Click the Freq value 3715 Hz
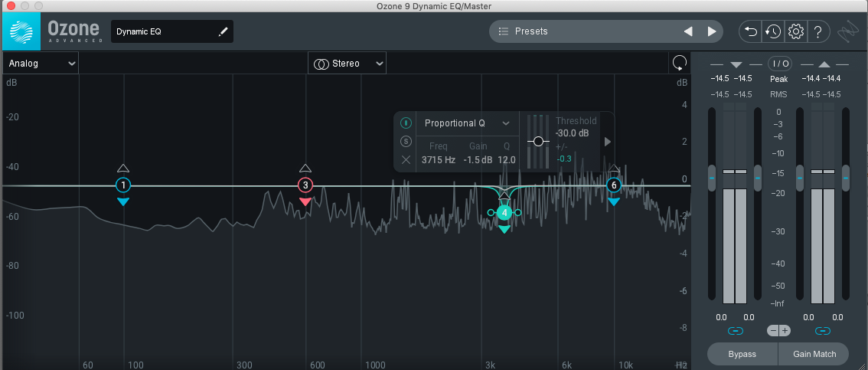The width and height of the screenshot is (868, 370). pos(438,160)
